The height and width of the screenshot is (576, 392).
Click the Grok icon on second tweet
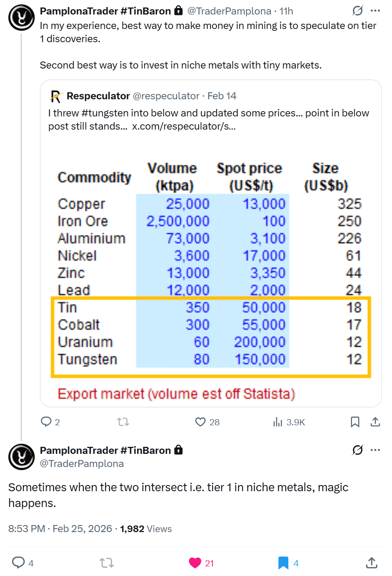click(358, 450)
